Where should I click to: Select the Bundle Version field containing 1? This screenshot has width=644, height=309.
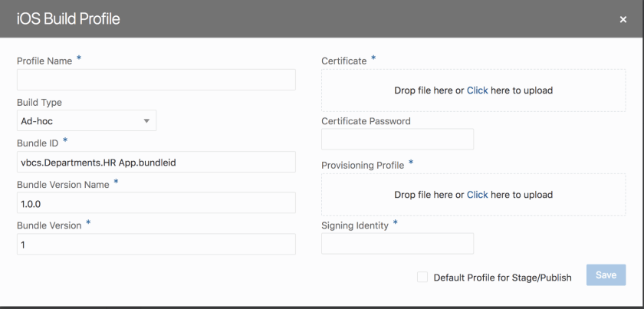[156, 244]
